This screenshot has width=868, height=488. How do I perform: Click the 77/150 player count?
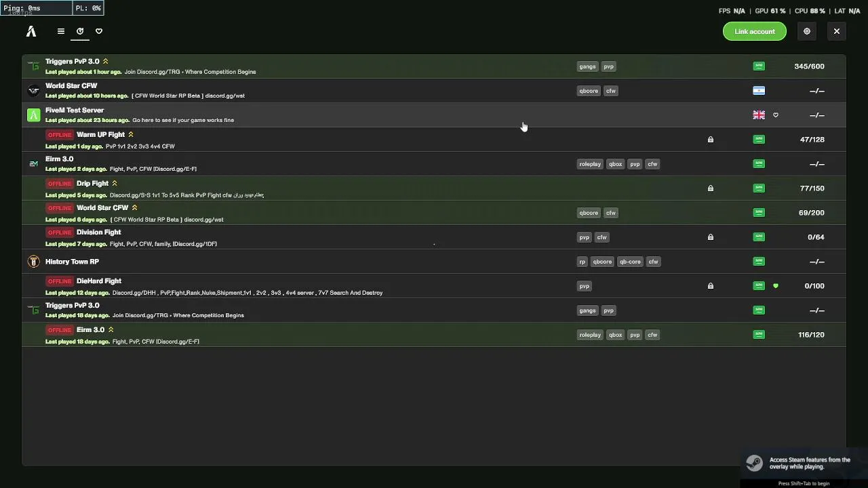point(812,188)
